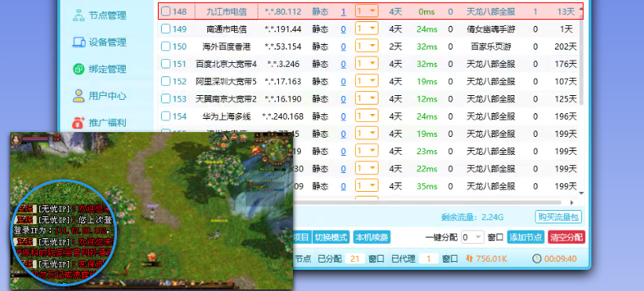Click the 切换模式 button

(x=331, y=238)
